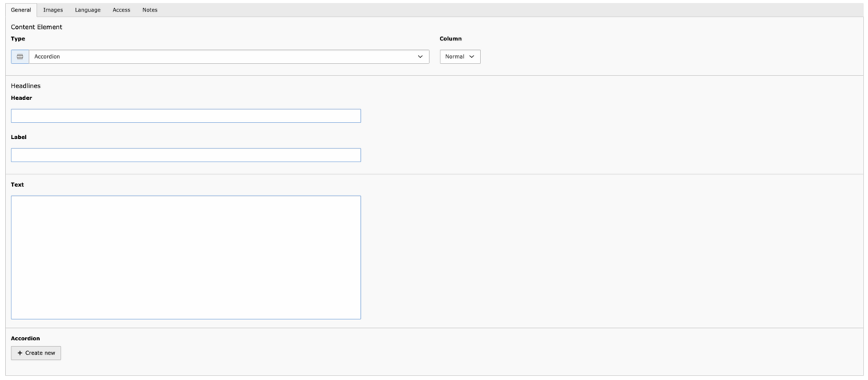Click the plus icon on Create new

pos(20,352)
